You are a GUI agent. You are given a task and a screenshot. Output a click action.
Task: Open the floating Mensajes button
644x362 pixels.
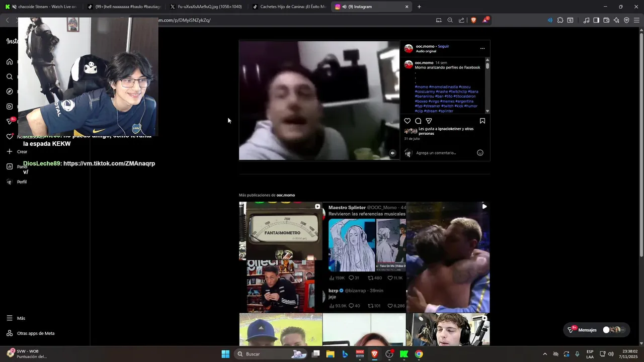596,330
